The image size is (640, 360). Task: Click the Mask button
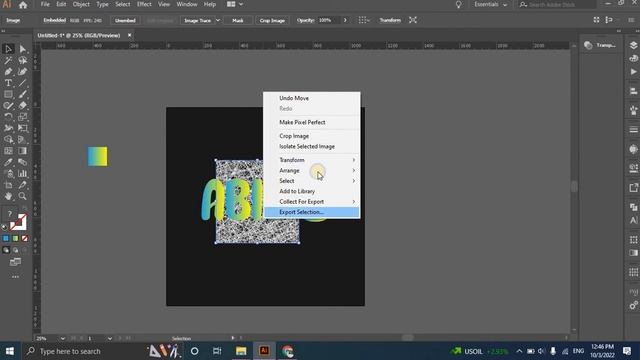tap(238, 20)
